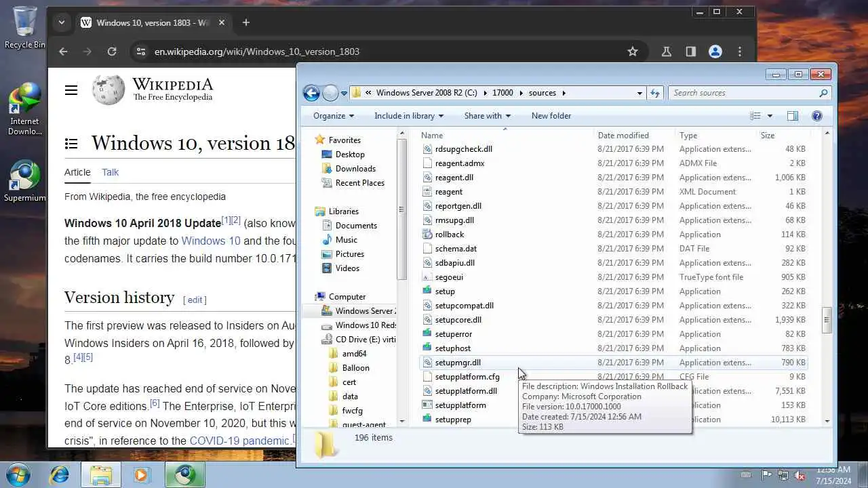This screenshot has width=868, height=488.
Task: Refresh the sources folder view
Action: [x=654, y=93]
